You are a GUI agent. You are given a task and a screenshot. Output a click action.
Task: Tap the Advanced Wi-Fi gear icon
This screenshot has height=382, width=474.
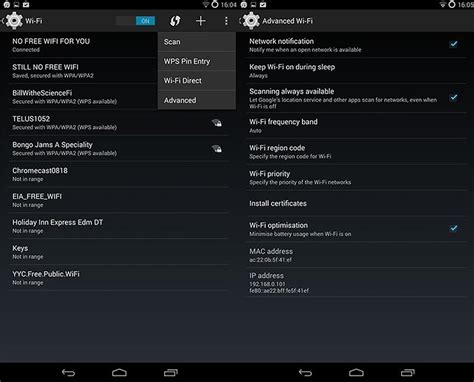point(251,20)
